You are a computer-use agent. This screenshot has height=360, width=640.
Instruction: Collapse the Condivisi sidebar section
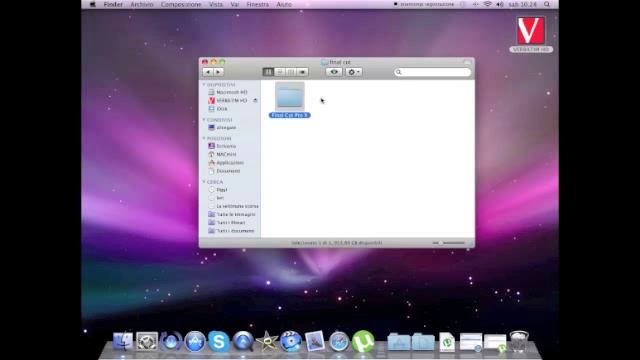(204, 120)
